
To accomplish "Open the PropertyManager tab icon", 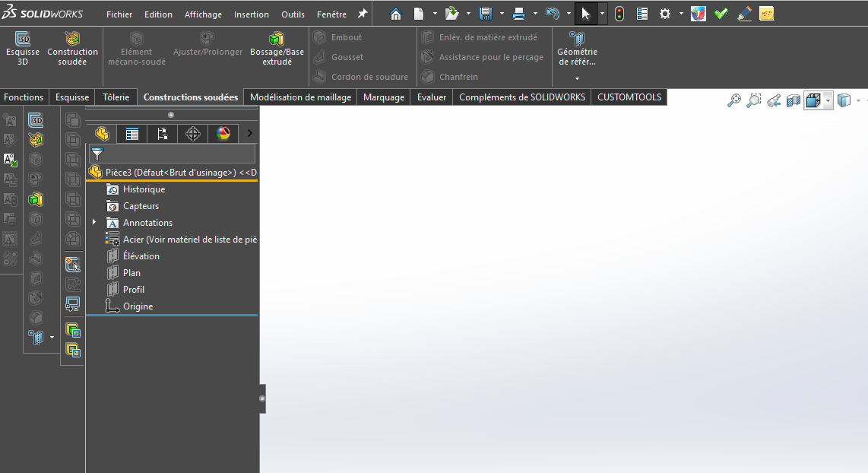I will (132, 134).
